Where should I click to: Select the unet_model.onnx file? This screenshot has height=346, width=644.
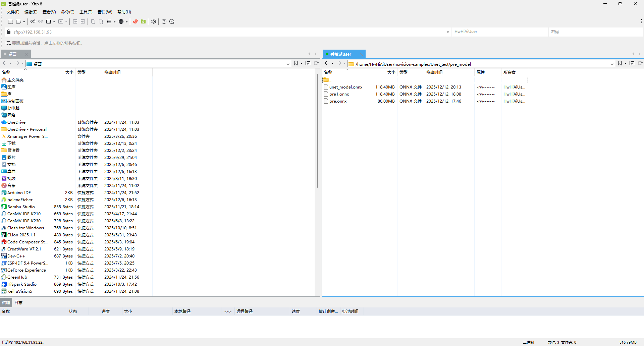pos(346,87)
